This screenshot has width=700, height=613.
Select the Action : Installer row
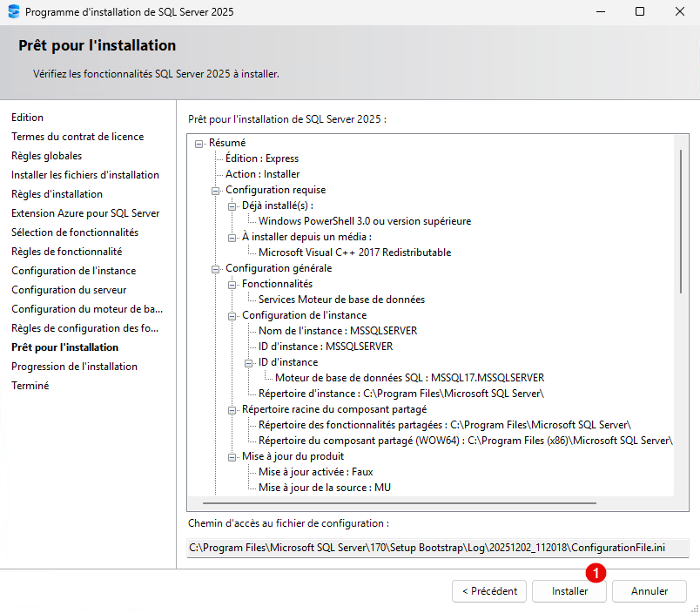[x=263, y=174]
